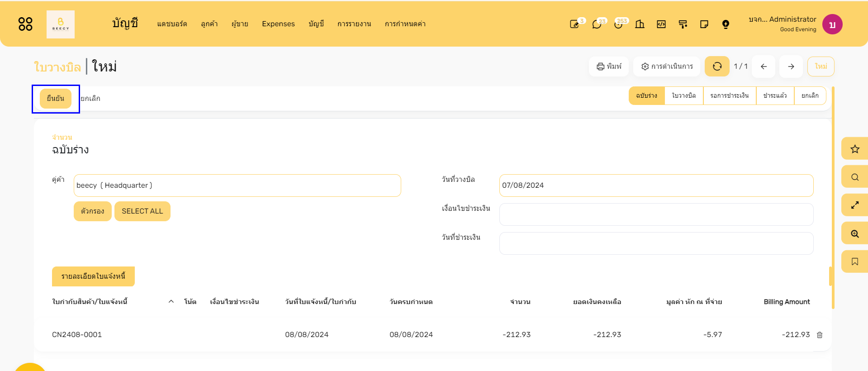Open the small บัญชี menu item
Screen dimensions: 868x371
(x=316, y=24)
